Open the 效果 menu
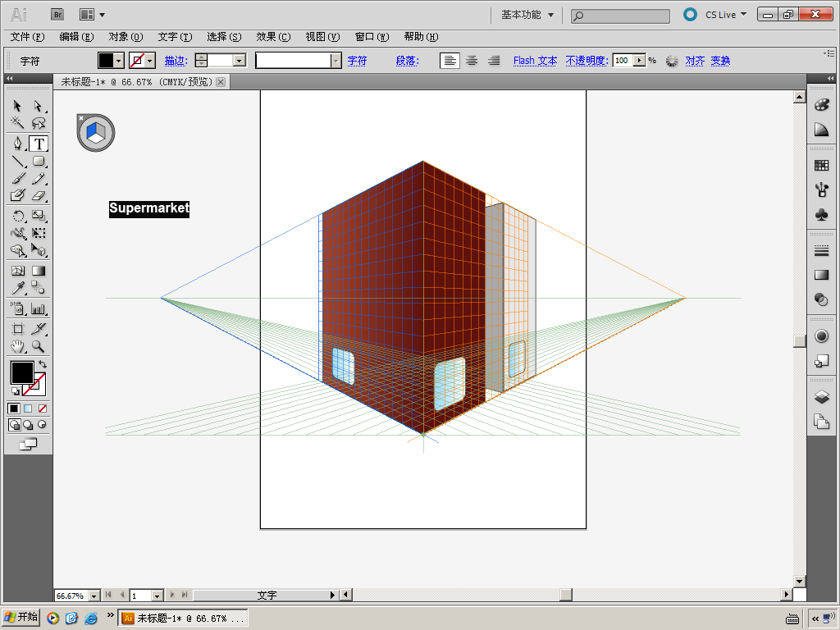840x630 pixels. (x=272, y=37)
